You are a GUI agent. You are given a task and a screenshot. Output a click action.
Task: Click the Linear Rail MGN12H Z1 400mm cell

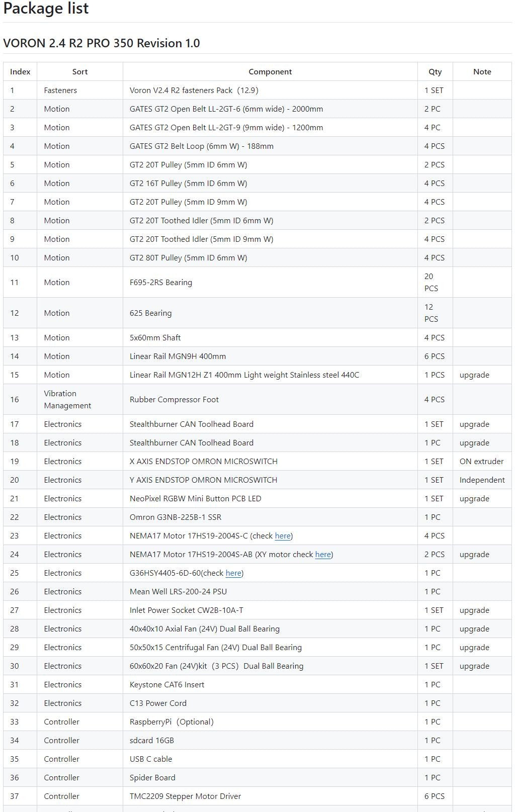[270, 375]
